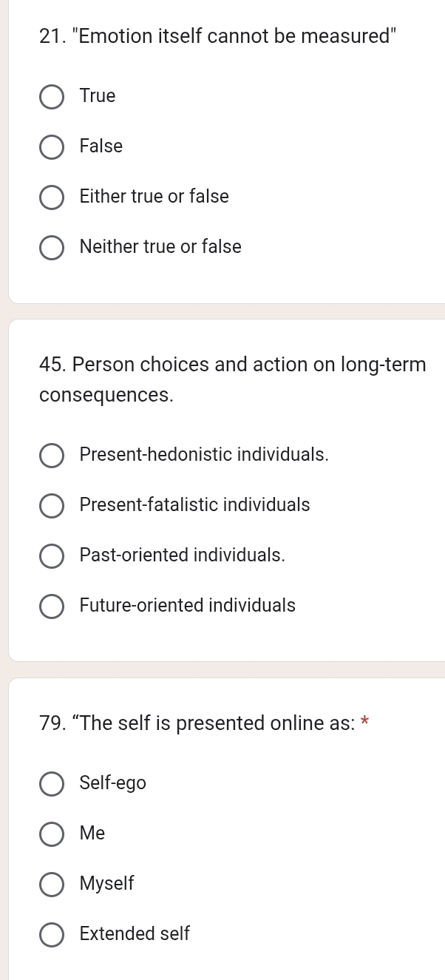Choose the 'Myself' option
The width and height of the screenshot is (445, 980).
point(51,884)
